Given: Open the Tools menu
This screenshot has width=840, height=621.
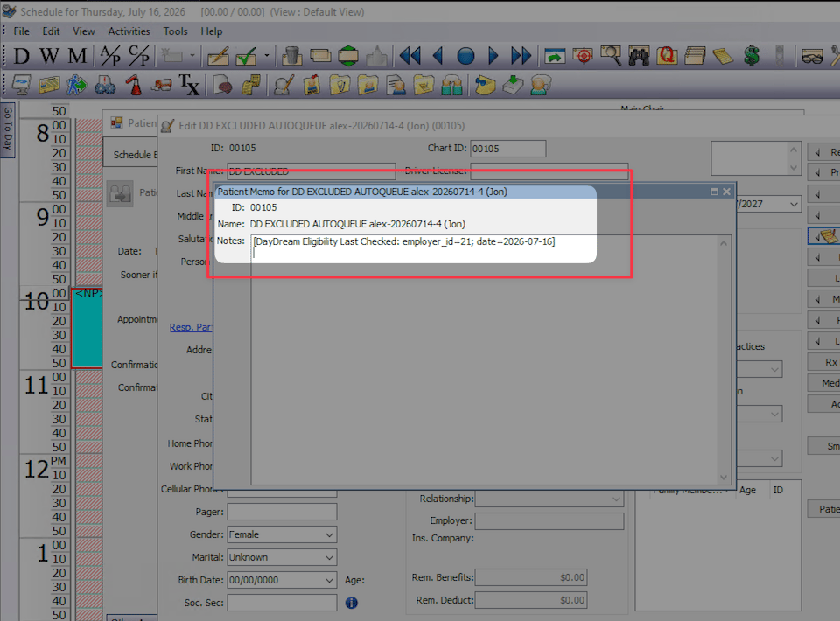Looking at the screenshot, I should [x=175, y=31].
